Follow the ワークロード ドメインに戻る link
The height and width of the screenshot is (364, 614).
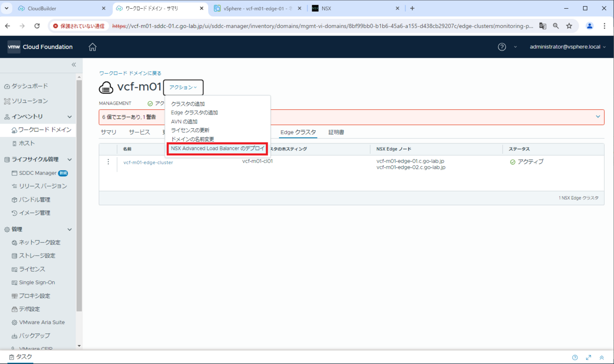[x=130, y=73]
